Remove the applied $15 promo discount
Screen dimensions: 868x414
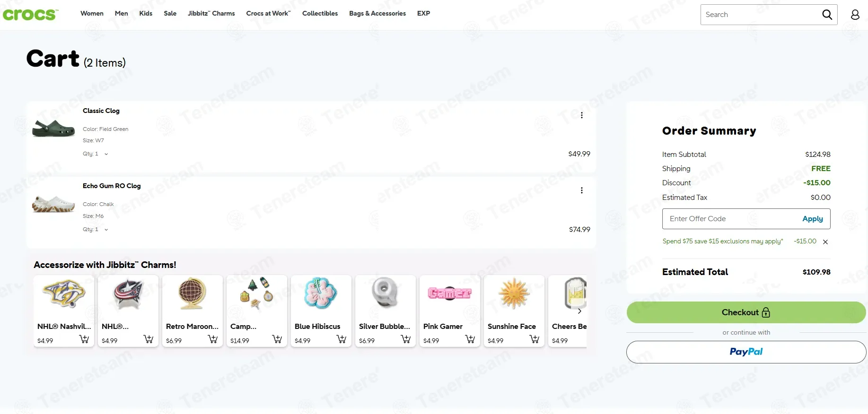pyautogui.click(x=825, y=242)
